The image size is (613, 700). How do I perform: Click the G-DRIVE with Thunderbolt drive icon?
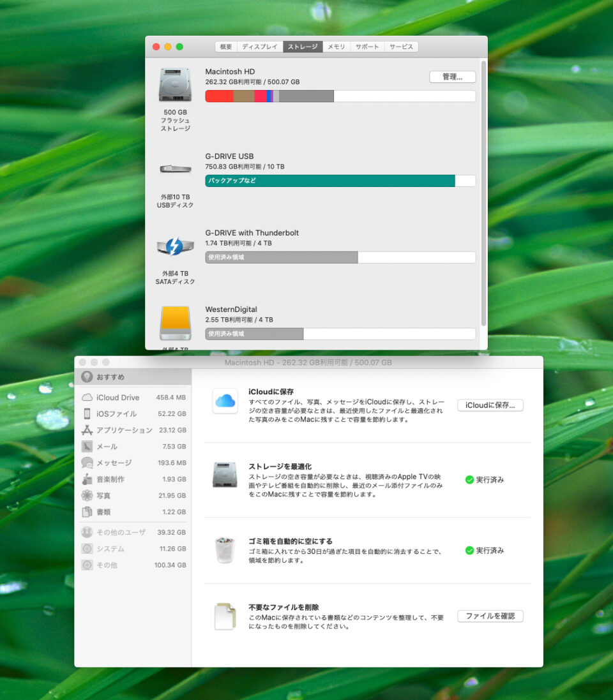click(x=175, y=246)
